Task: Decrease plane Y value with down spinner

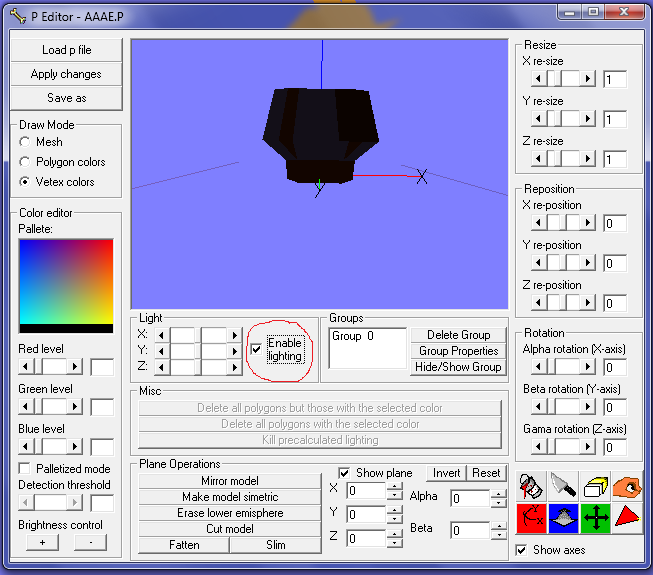Action: 394,519
